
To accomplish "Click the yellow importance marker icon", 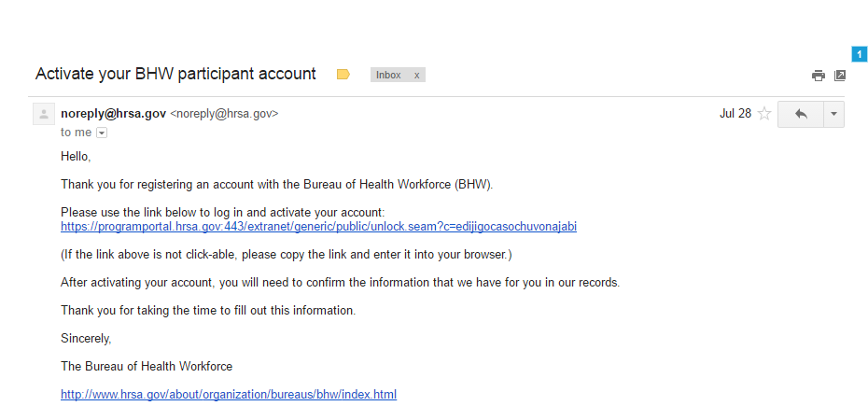I will click(343, 75).
